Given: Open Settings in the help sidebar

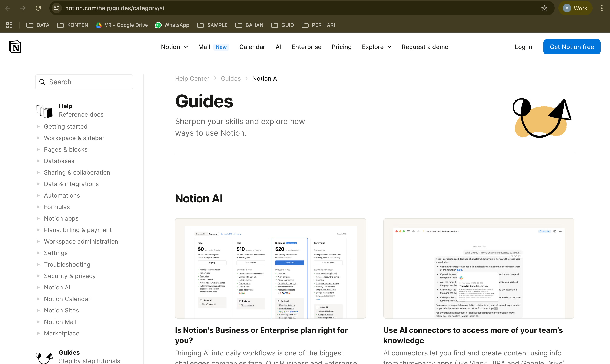Looking at the screenshot, I should (56, 253).
